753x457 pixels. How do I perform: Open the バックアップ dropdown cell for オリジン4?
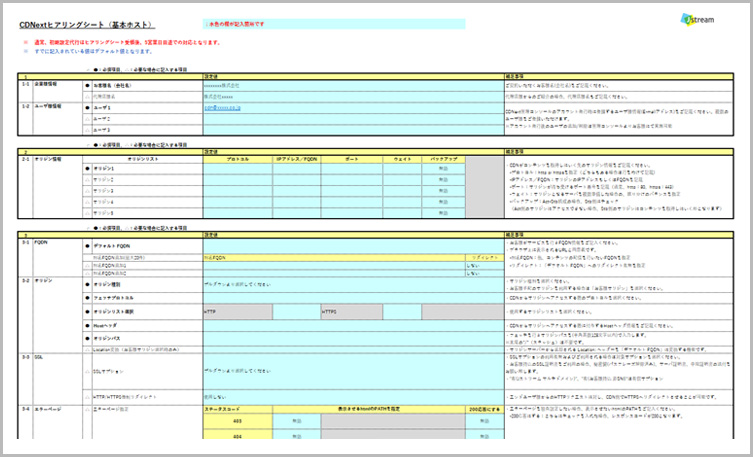[443, 202]
